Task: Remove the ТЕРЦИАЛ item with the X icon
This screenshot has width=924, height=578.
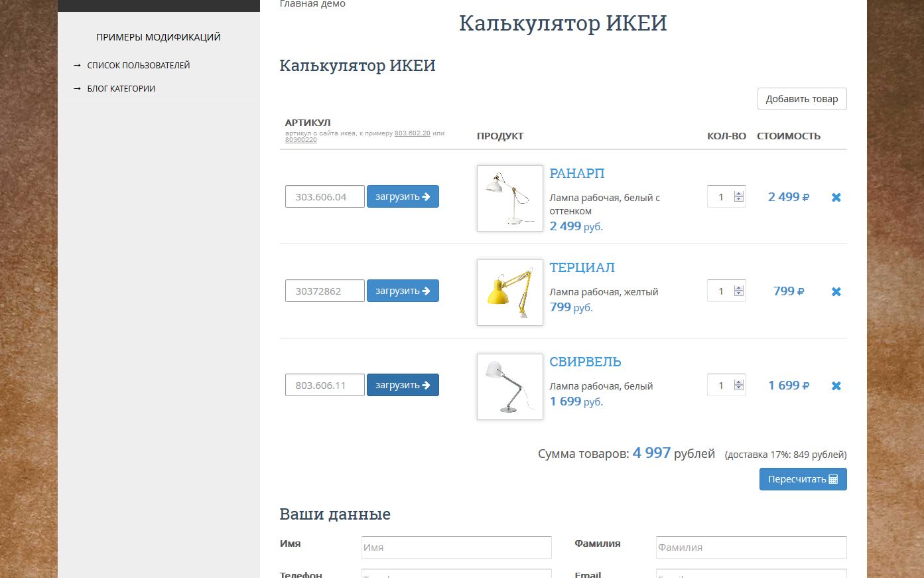Action: (836, 291)
